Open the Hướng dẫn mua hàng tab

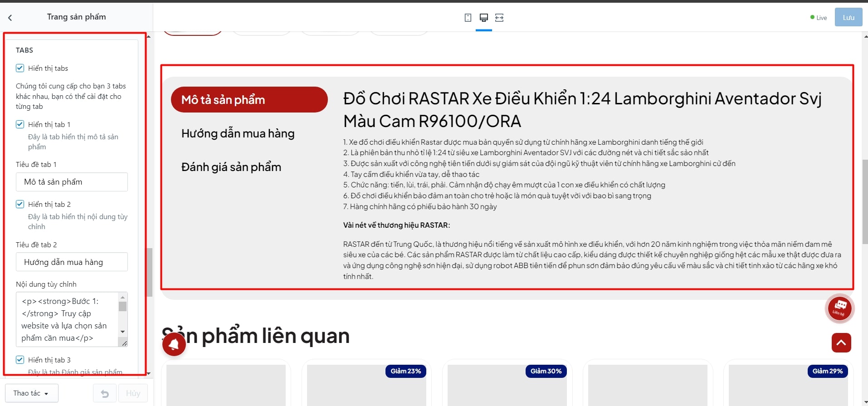click(x=238, y=133)
